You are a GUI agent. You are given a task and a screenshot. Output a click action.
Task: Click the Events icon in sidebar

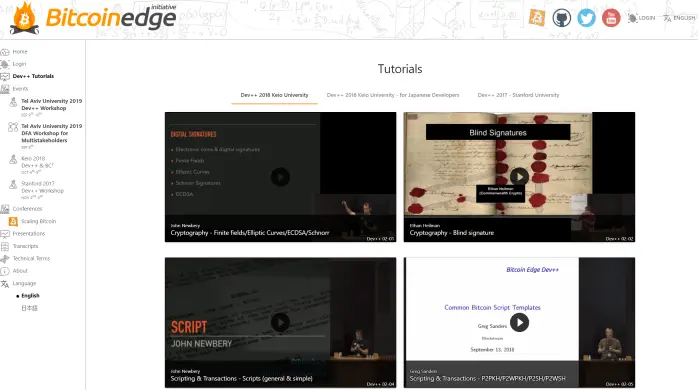pos(5,89)
